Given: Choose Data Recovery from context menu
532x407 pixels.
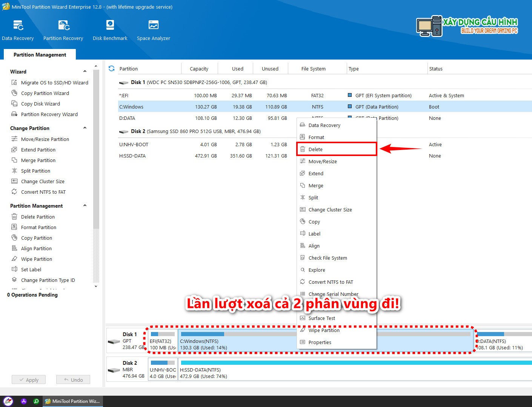Looking at the screenshot, I should (337, 125).
